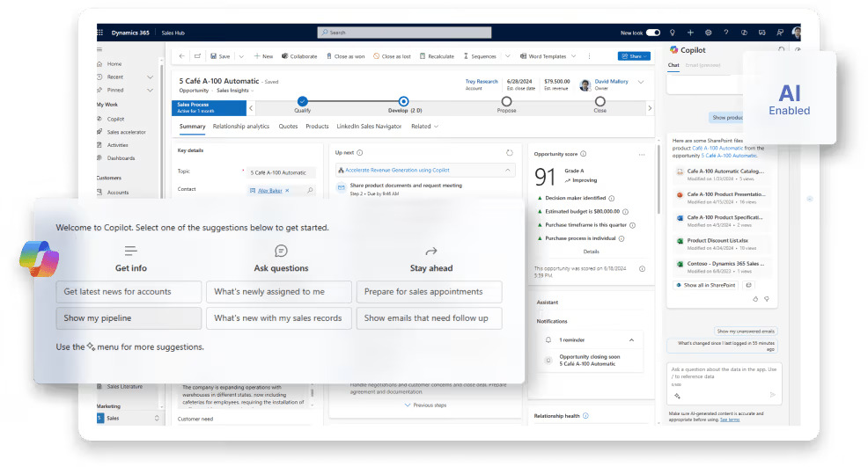Screen dimensions: 868x467
Task: Expand the record header chevron next to owner
Action: pos(641,82)
